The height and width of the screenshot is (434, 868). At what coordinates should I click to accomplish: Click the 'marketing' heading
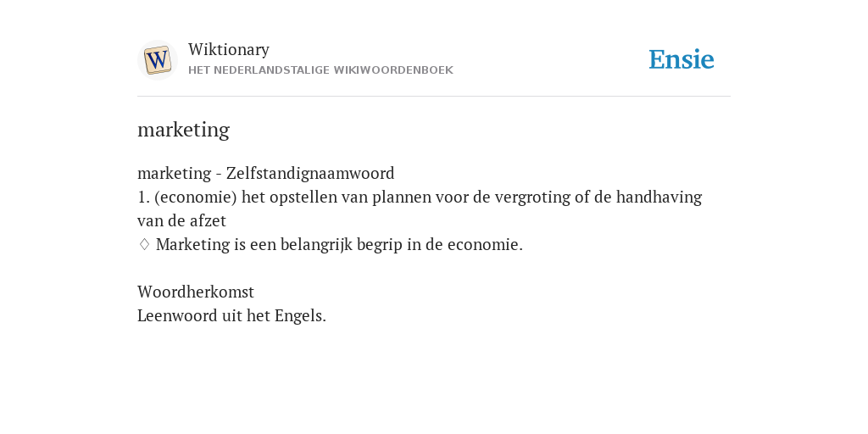(183, 130)
